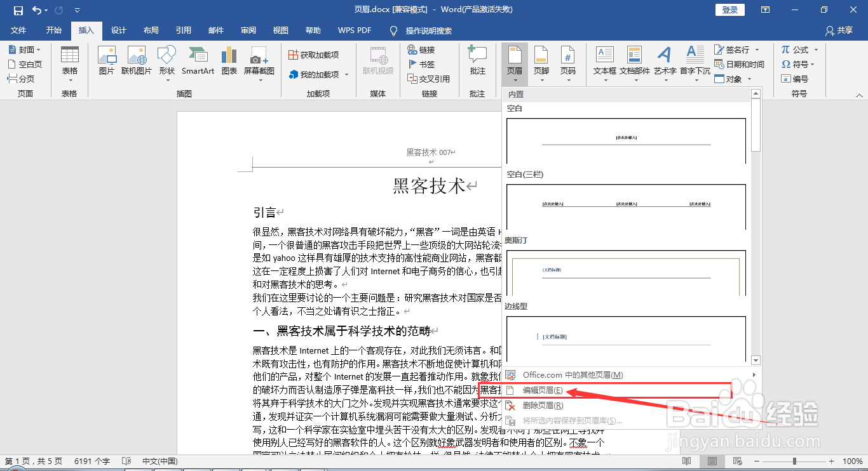868x471 pixels.
Task: Click the 100% zoom level
Action: (852, 461)
